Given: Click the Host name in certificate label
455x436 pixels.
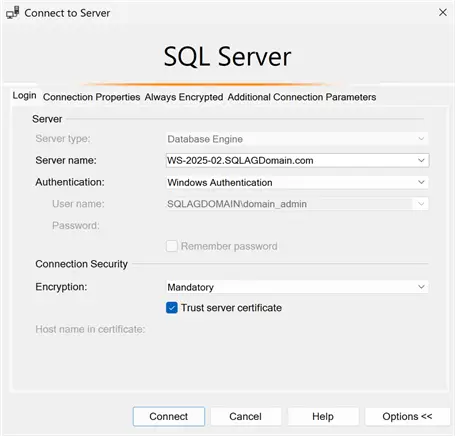Looking at the screenshot, I should [90, 329].
